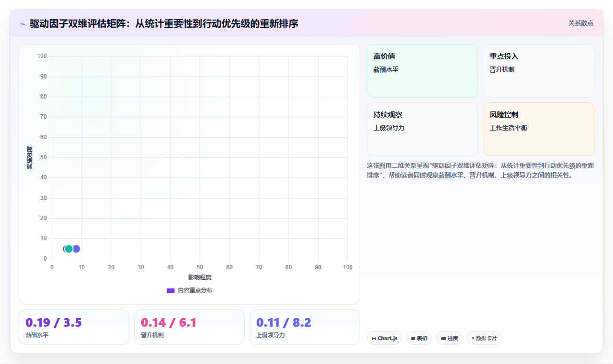Click the 关系散点 label in the header
The width and height of the screenshot is (613, 364).
(x=581, y=23)
